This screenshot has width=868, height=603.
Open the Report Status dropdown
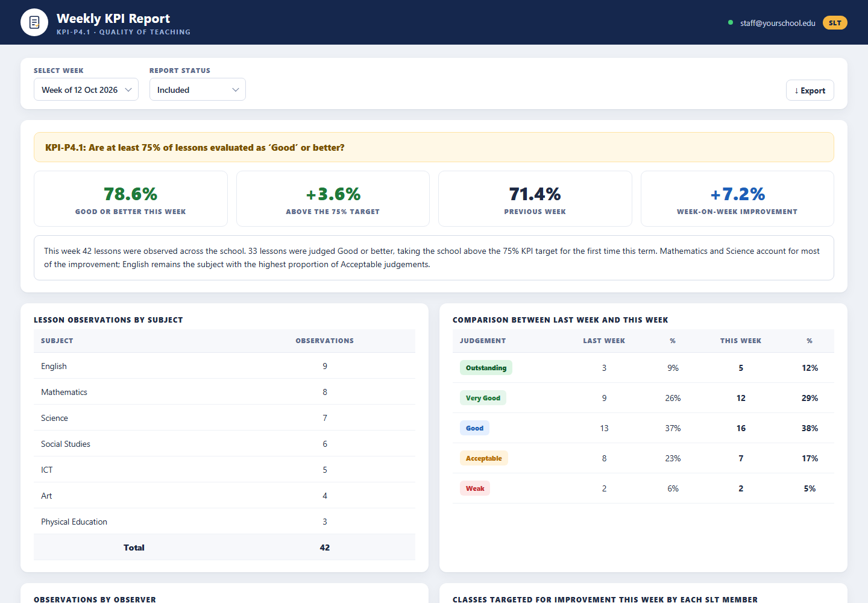click(x=198, y=90)
